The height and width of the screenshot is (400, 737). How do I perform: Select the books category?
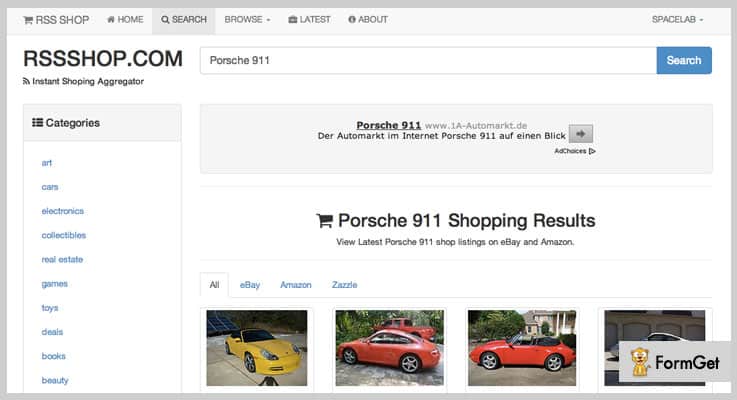point(53,356)
